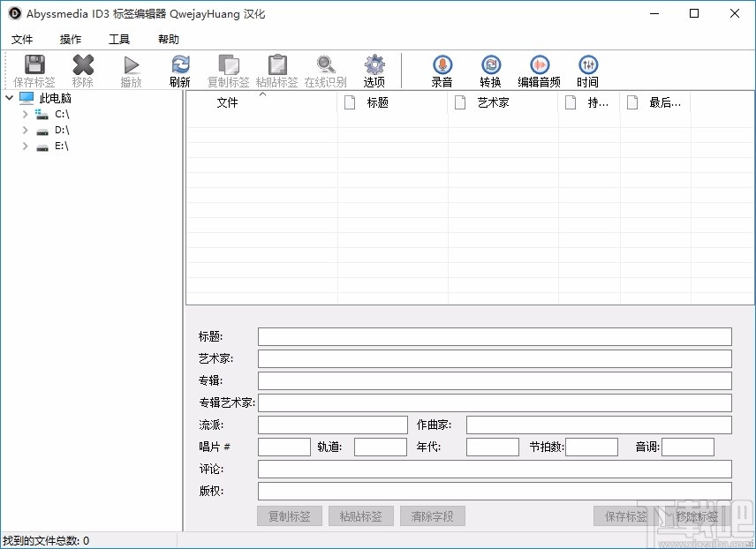
Task: Click the 复制标签 toolbar icon
Action: 228,64
